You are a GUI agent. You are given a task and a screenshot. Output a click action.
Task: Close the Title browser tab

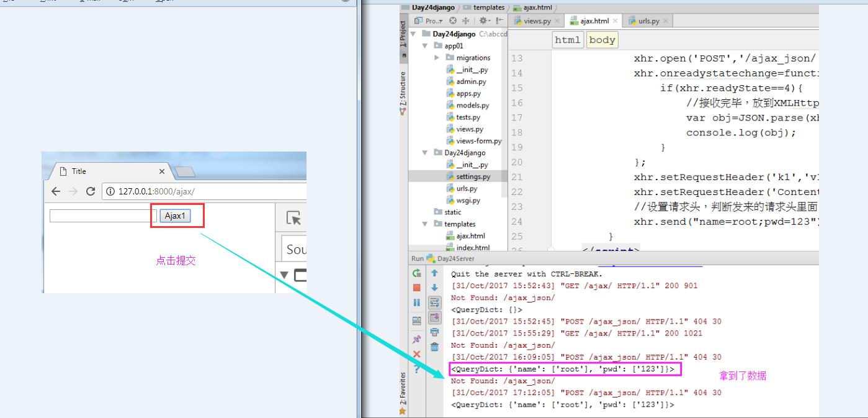click(x=162, y=171)
